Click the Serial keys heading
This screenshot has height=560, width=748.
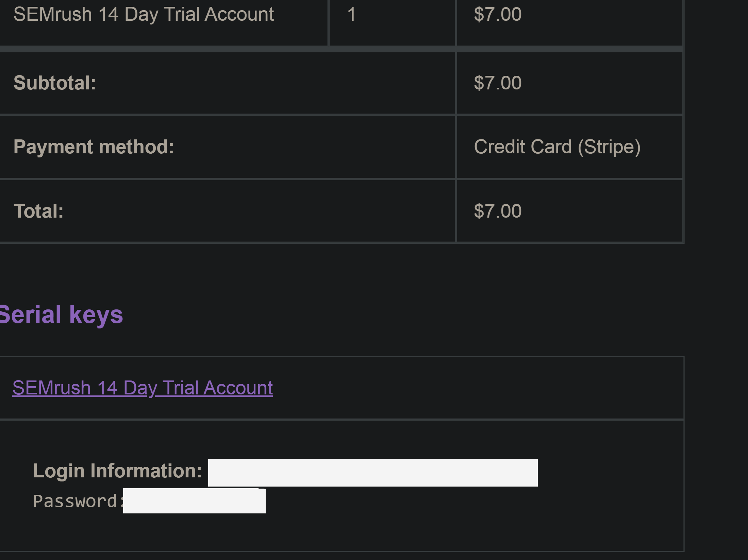click(61, 315)
